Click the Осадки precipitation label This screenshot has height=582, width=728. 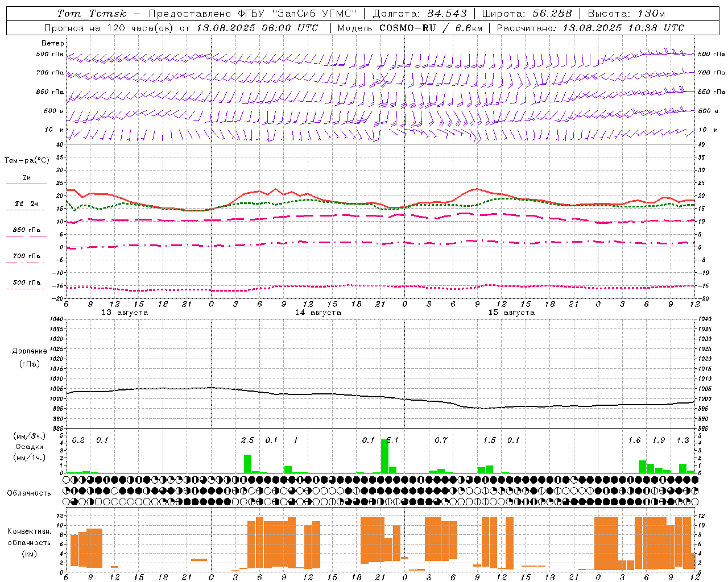(x=29, y=447)
